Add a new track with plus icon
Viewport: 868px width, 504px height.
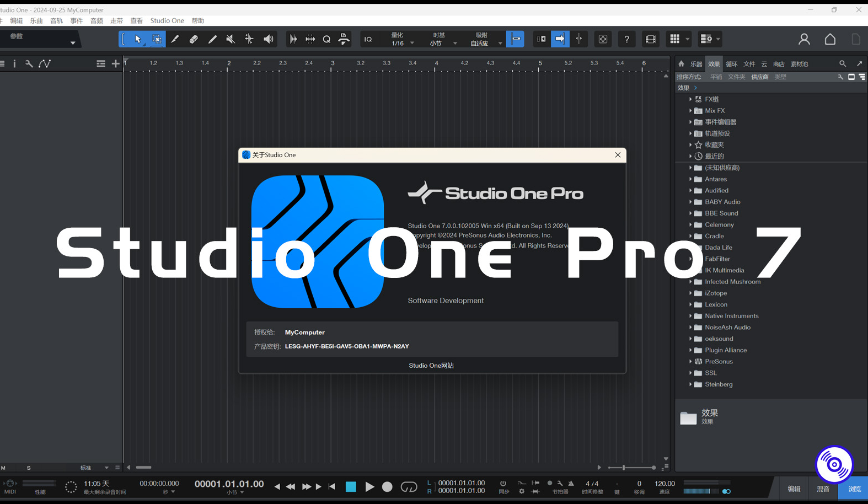pyautogui.click(x=115, y=64)
